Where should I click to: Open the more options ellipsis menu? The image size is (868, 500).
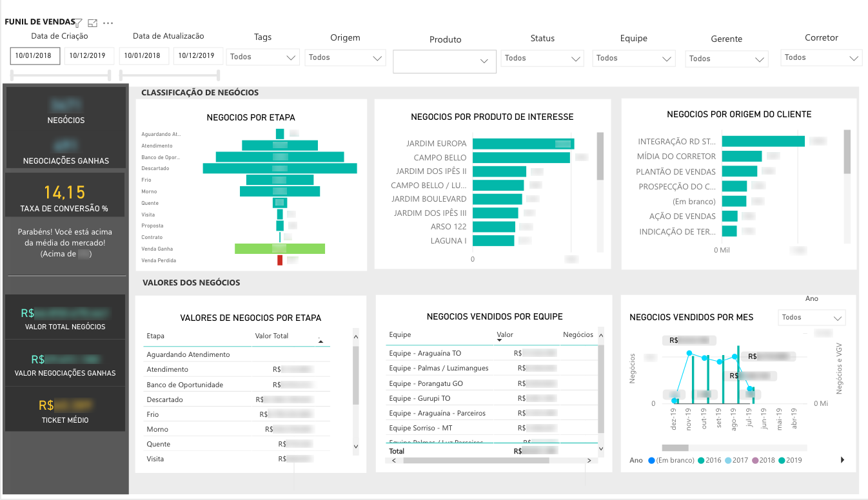pos(108,23)
